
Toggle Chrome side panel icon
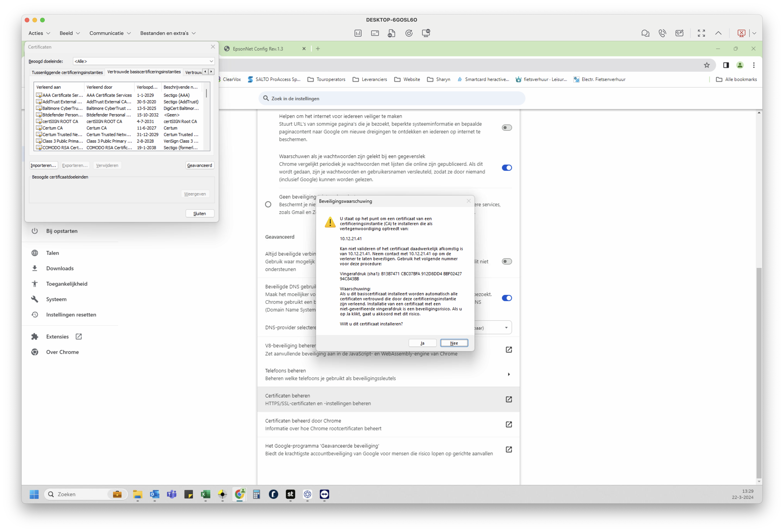726,65
